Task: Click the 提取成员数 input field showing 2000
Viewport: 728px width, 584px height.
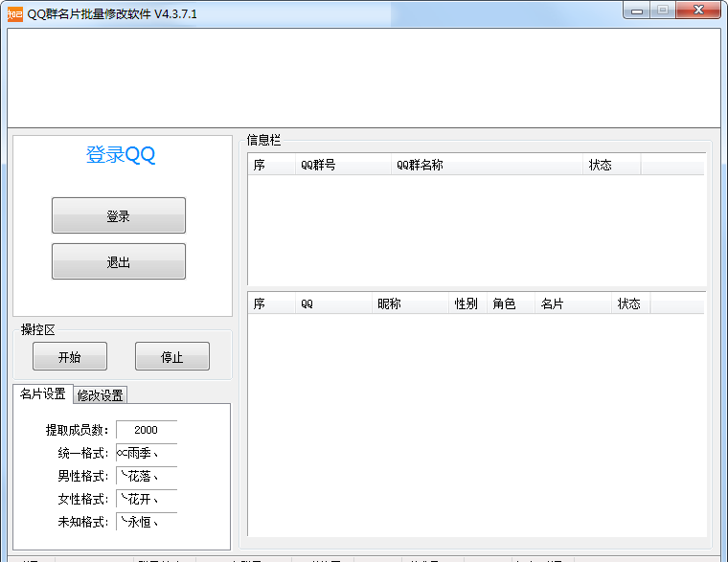Action: [147, 430]
